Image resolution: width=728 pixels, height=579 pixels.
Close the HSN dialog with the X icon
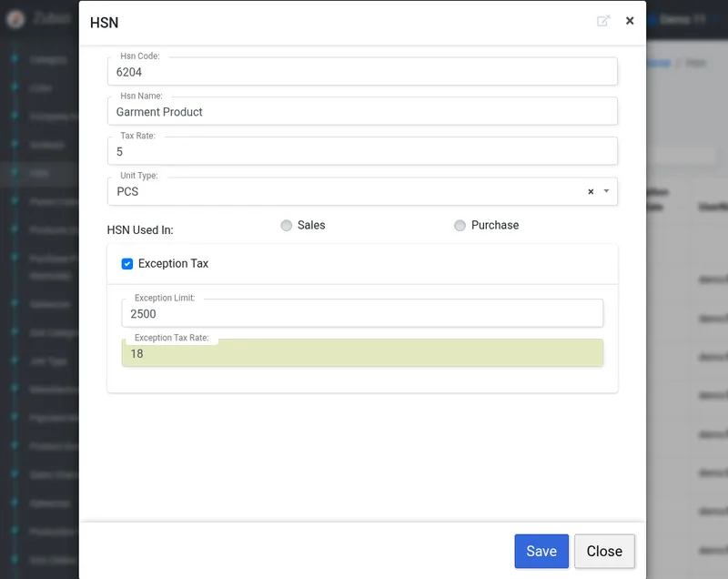click(630, 21)
